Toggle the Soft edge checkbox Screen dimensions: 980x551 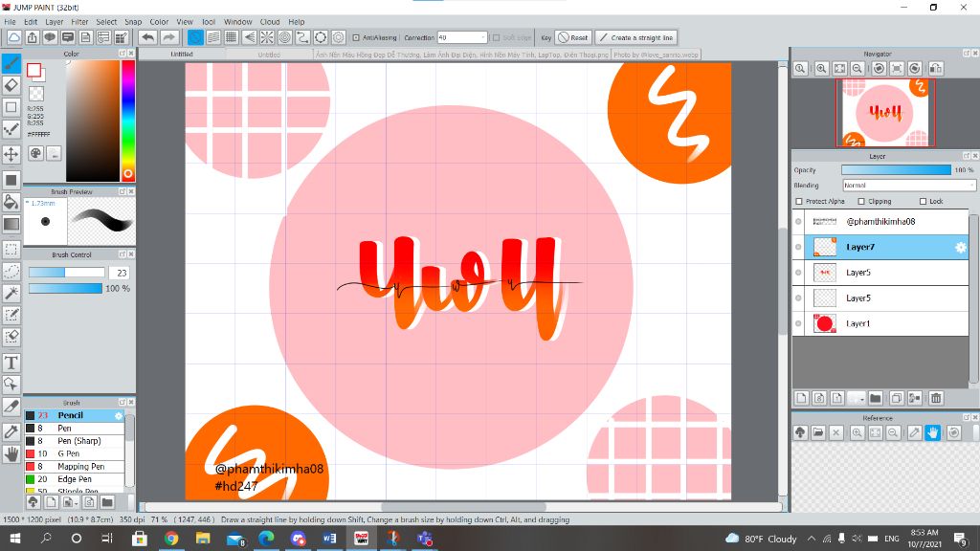(497, 37)
